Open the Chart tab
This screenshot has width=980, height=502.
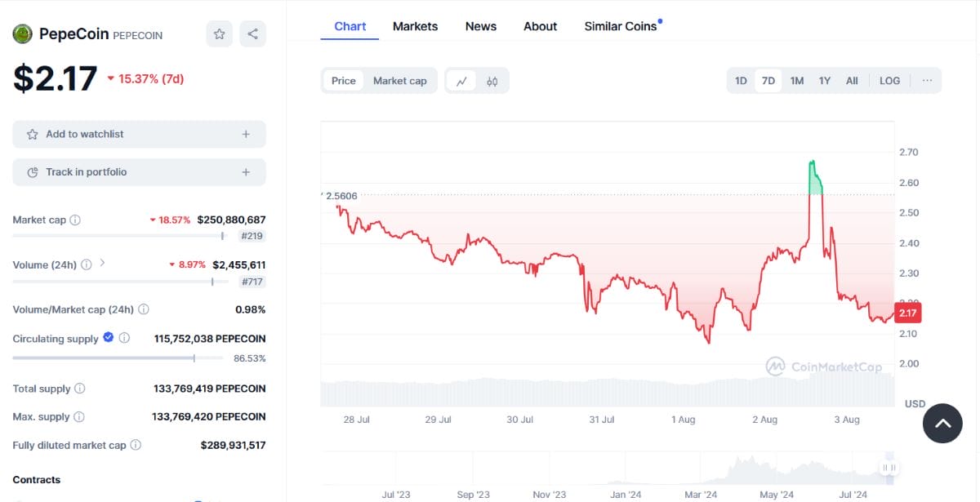[350, 26]
